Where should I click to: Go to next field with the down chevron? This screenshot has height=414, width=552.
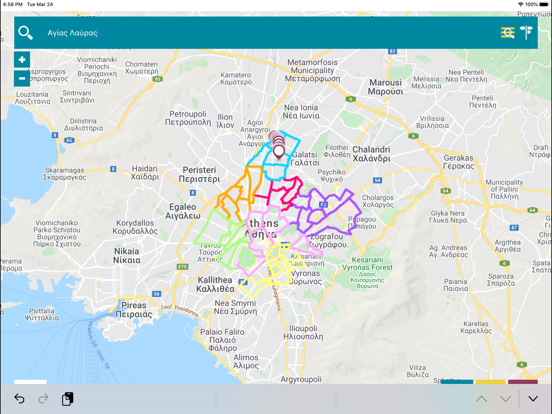click(506, 399)
